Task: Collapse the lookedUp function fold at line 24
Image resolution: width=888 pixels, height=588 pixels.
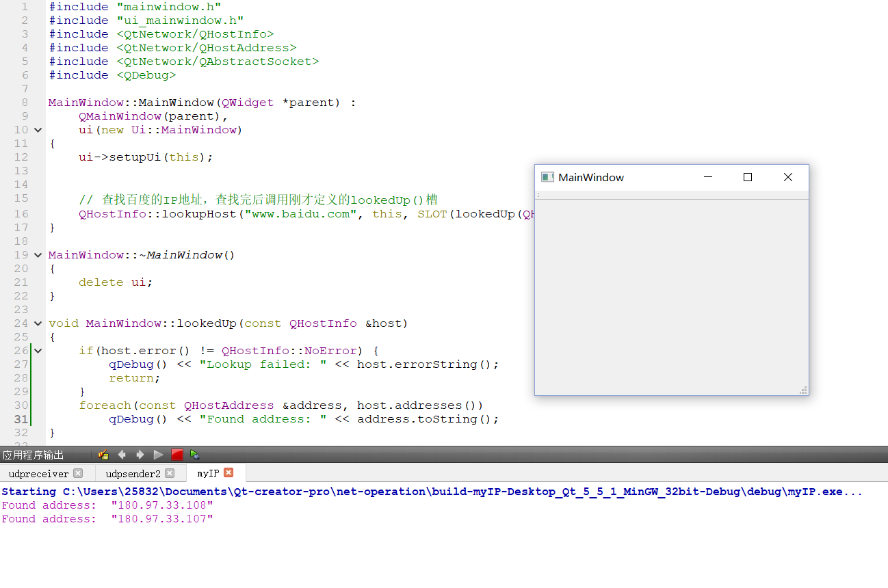Action: 38,323
